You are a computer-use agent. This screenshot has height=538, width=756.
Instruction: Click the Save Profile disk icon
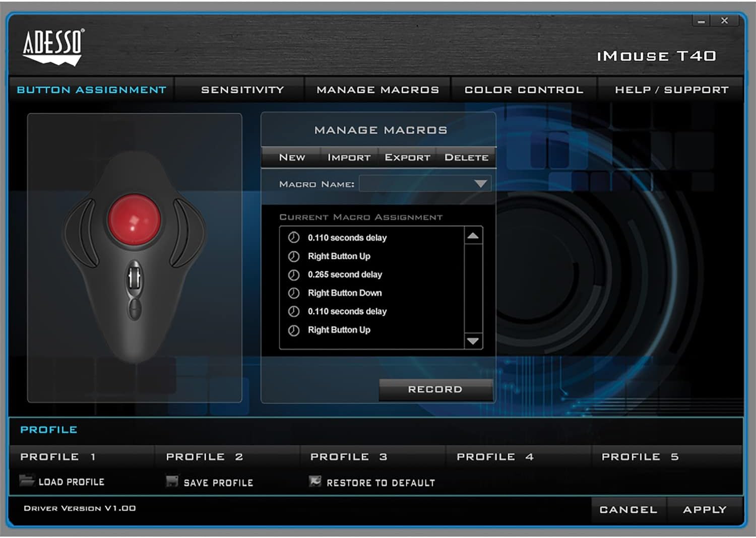pyautogui.click(x=172, y=482)
